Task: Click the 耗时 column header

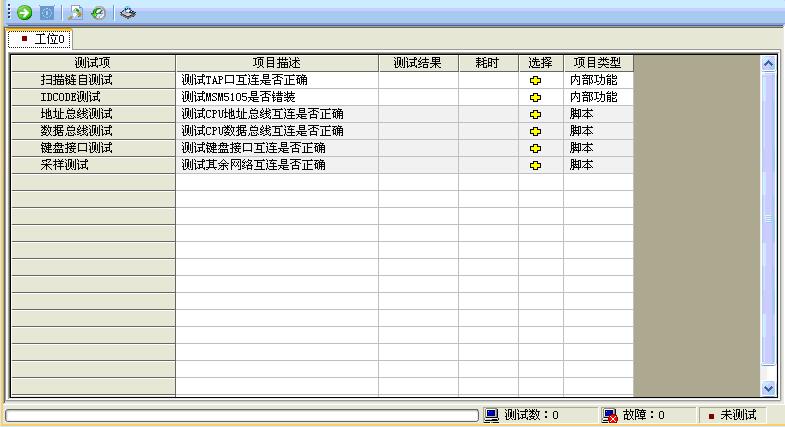Action: 488,63
